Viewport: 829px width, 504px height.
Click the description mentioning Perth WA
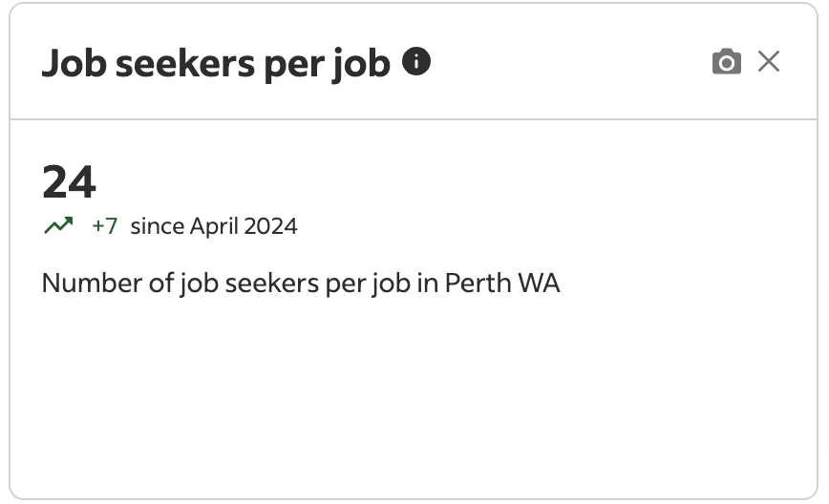point(301,283)
